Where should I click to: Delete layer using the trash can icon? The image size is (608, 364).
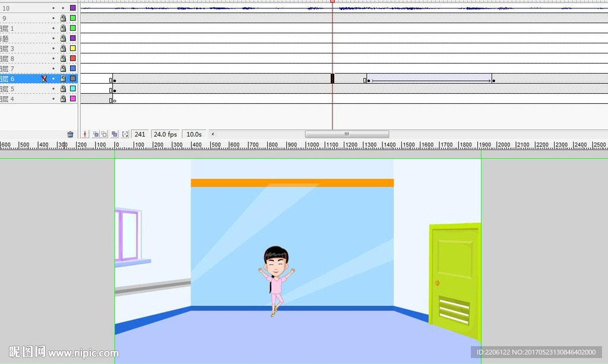pos(70,135)
